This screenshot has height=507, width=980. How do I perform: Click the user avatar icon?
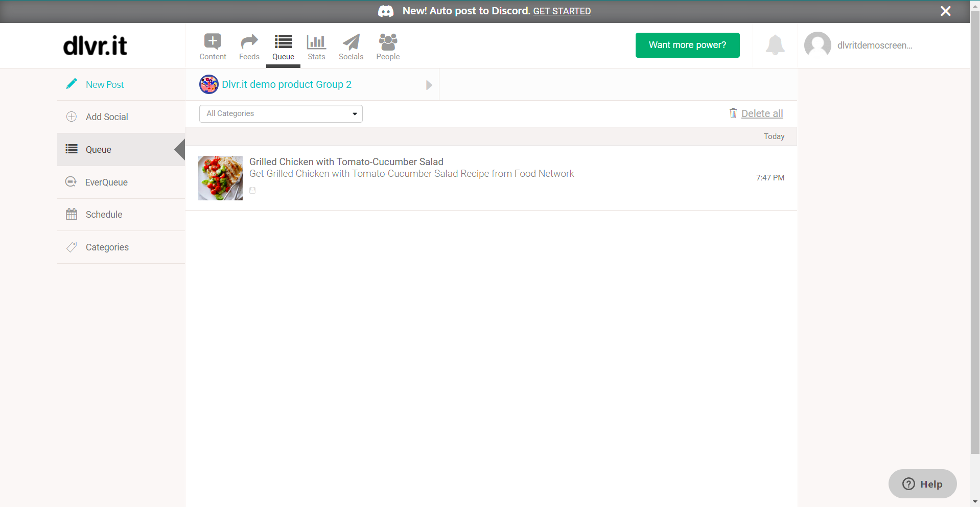818,45
